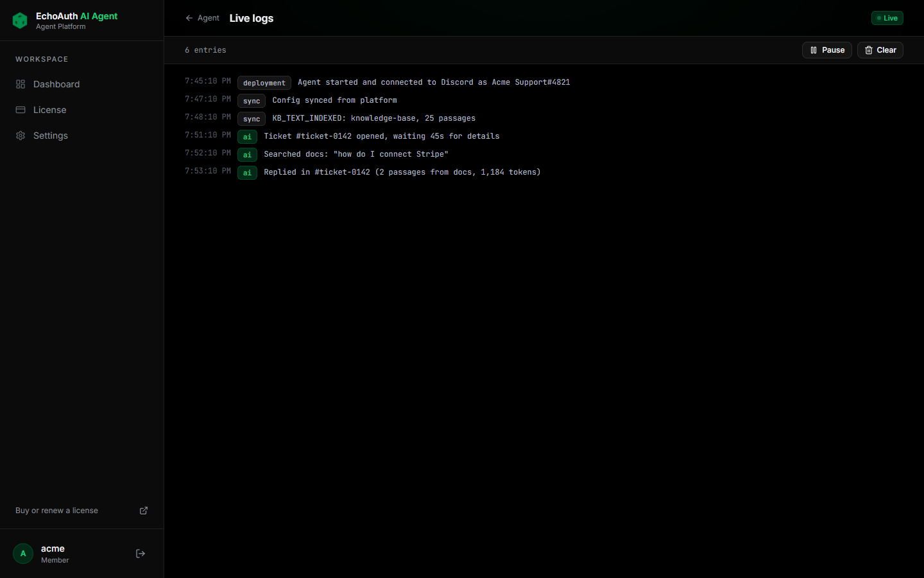
Task: Select 'KB_TEXT_INDEXED: knowledge-base, 25 passages' text
Action: pyautogui.click(x=374, y=118)
